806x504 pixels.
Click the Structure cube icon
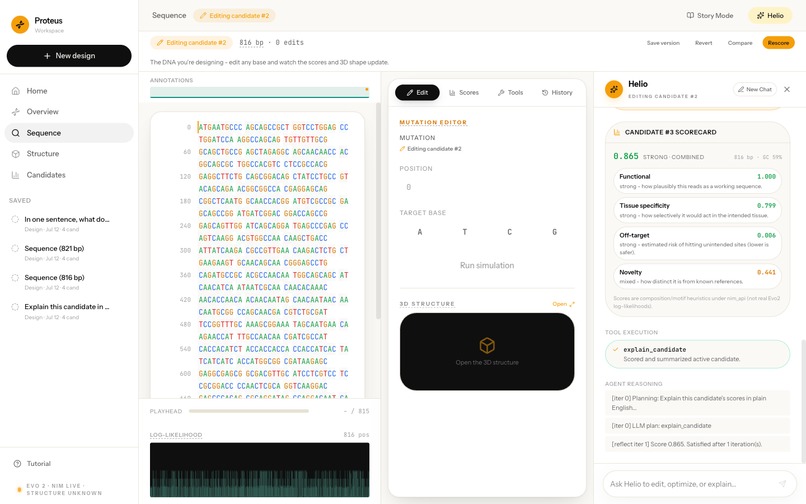16,154
